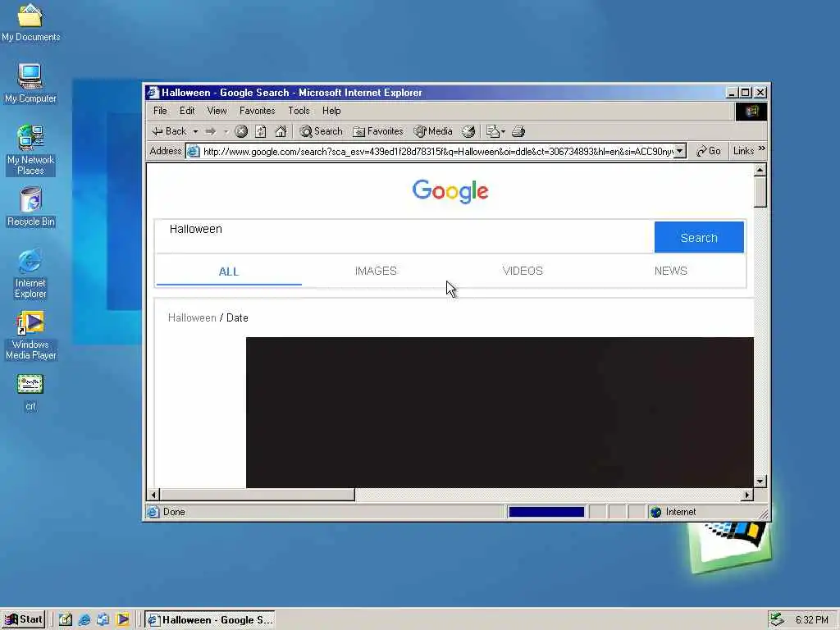Click the Back toolbar button
This screenshot has height=630, width=840.
click(x=169, y=131)
